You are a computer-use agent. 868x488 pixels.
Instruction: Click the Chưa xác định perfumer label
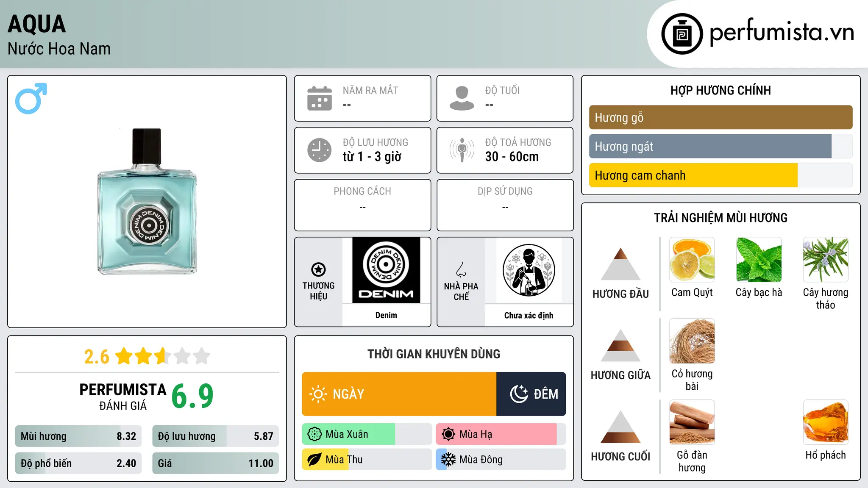coord(529,315)
